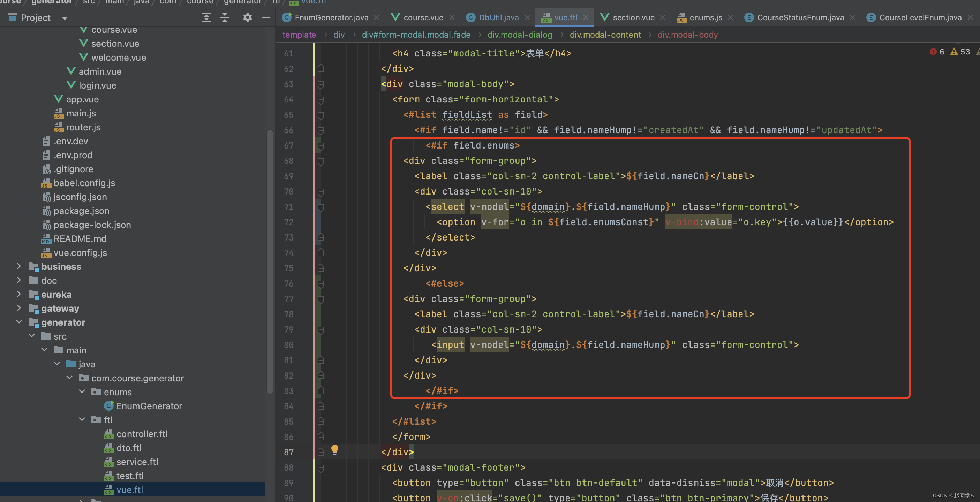Screen dimensions: 980x502
Task: Hide the Project panel with minus icon
Action: [x=265, y=17]
